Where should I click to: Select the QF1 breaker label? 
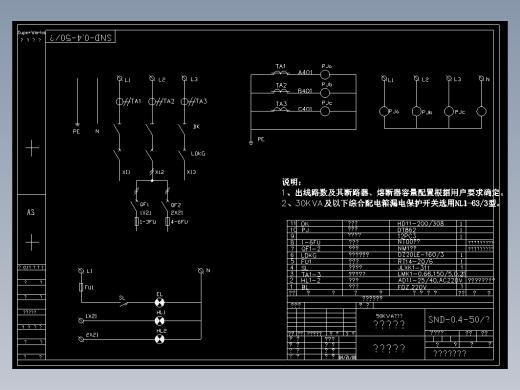144,204
